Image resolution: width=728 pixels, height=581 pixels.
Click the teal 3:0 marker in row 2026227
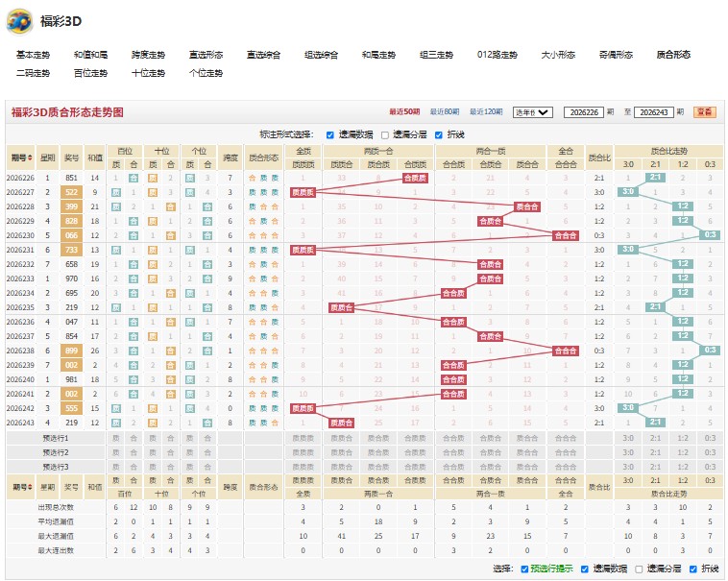click(x=628, y=192)
